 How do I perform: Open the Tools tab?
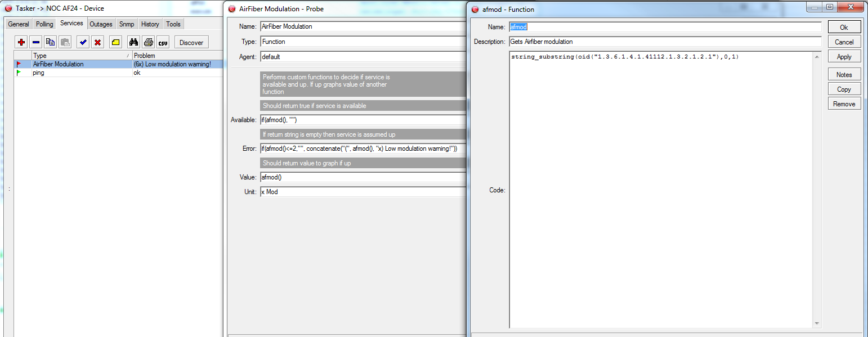pos(173,24)
